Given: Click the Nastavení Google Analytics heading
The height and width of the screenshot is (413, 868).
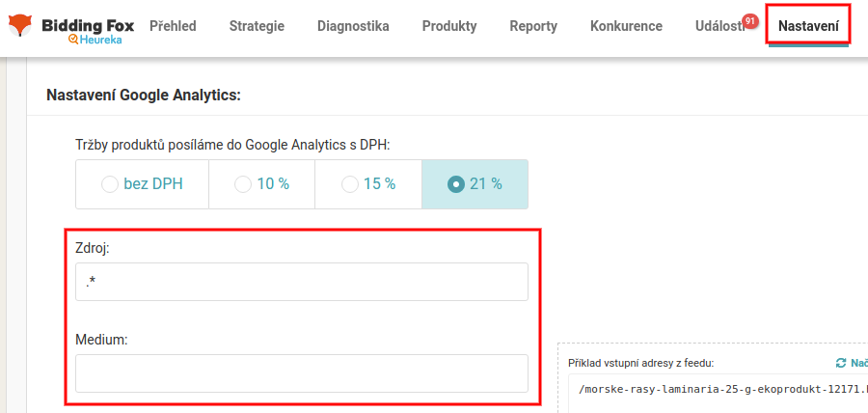Looking at the screenshot, I should (x=144, y=95).
